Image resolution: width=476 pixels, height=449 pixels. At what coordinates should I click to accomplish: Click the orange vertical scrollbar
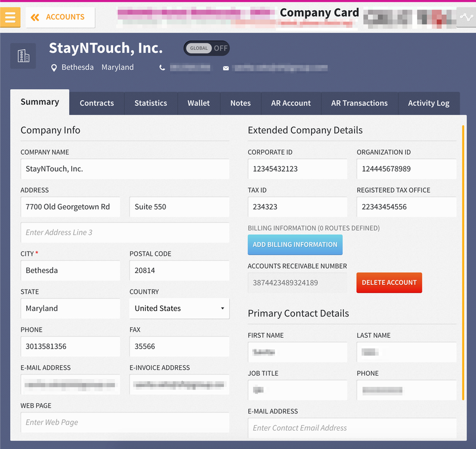click(x=463, y=262)
